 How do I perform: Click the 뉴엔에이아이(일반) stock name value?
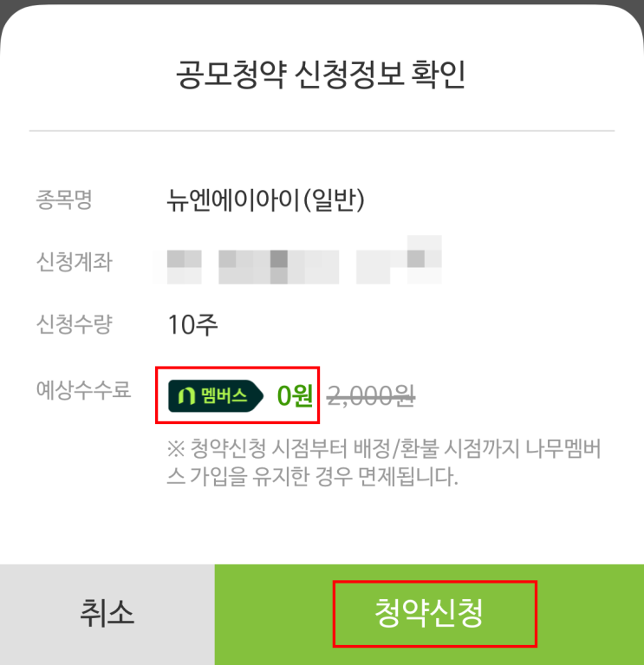coord(265,199)
